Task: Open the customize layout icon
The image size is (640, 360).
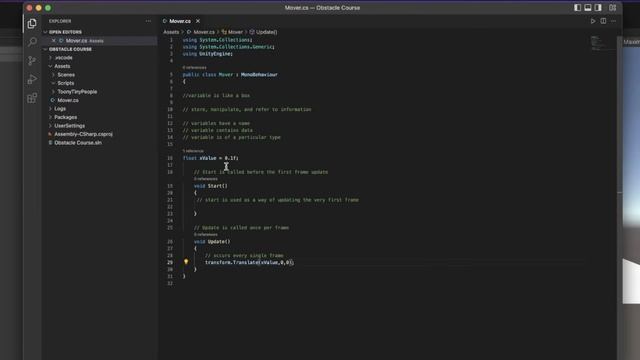Action: pyautogui.click(x=613, y=8)
